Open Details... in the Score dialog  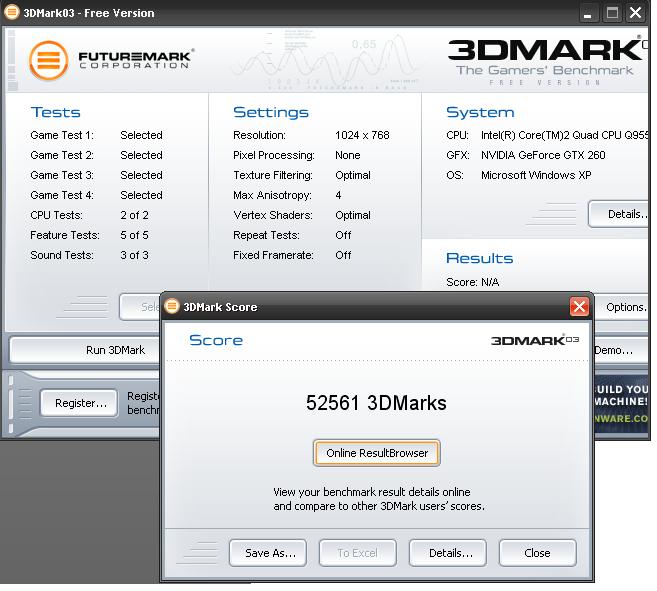447,553
